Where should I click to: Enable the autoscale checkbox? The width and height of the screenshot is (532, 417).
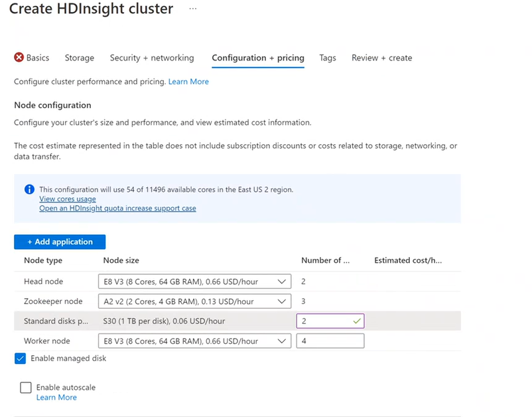point(26,387)
